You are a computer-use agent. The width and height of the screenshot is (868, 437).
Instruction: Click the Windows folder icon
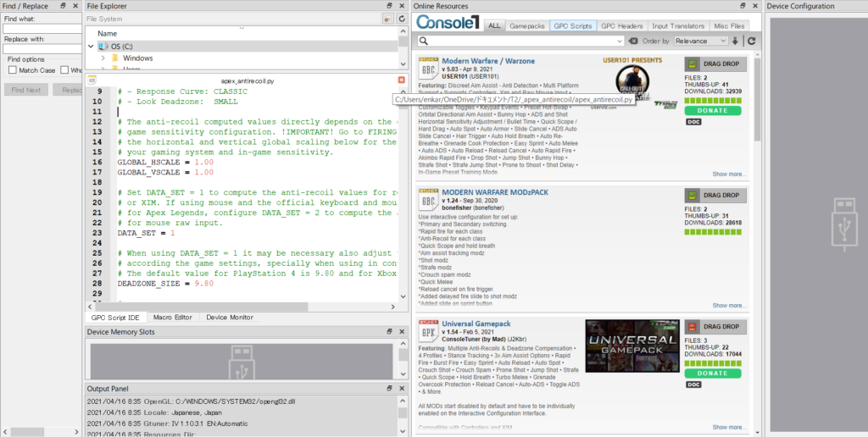[x=115, y=58]
